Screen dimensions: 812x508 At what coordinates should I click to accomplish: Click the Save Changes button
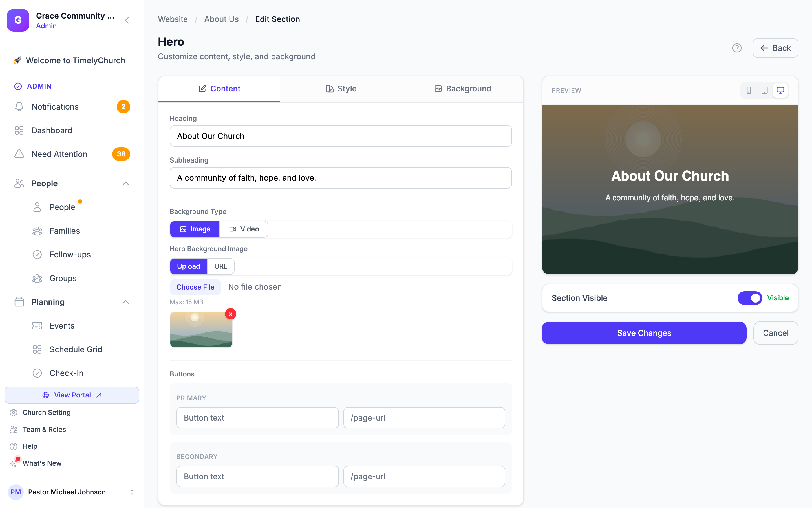pyautogui.click(x=644, y=333)
